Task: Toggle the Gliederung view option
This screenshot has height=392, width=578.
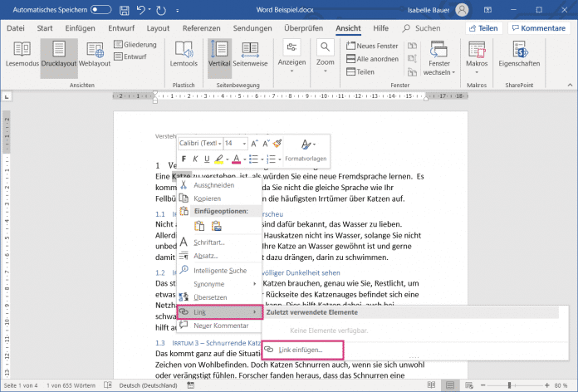Action: (134, 44)
